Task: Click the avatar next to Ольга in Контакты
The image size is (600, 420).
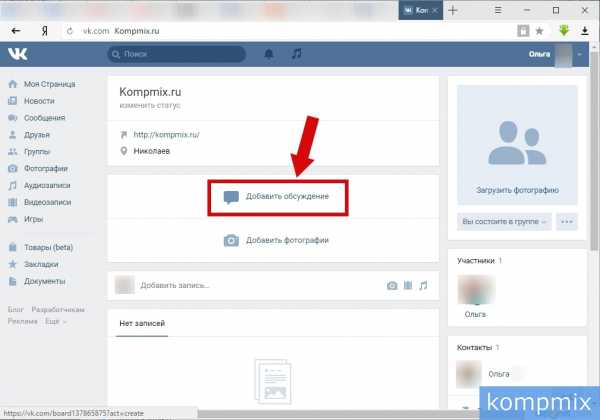Action: (469, 374)
